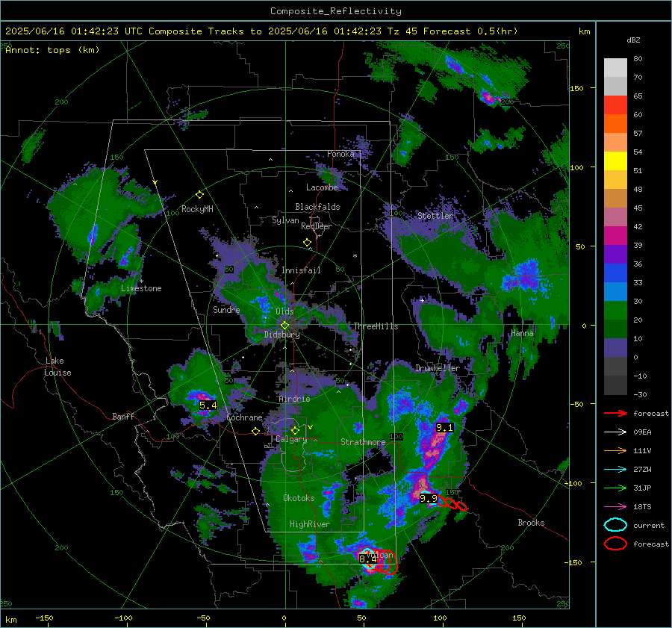
Task: Click the yellow diamond marker near RedDeer
Action: (x=307, y=243)
